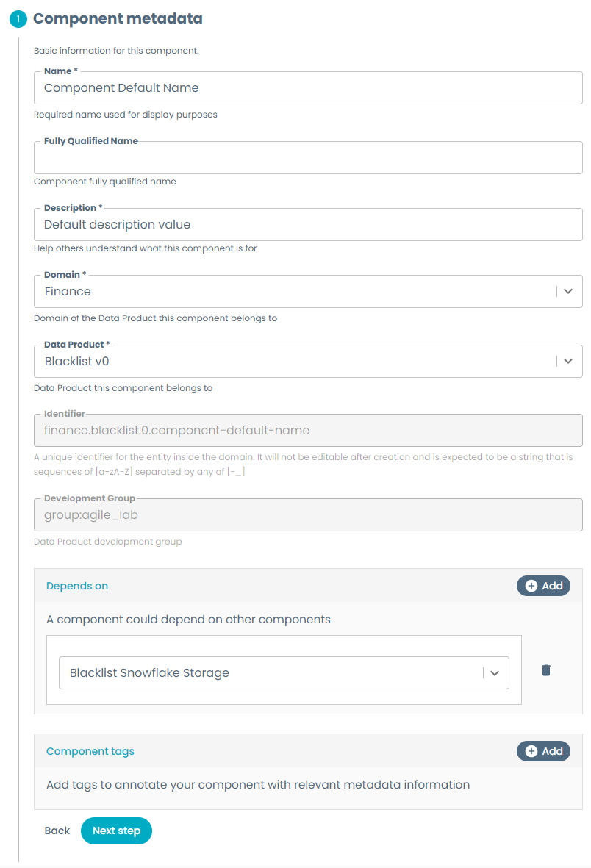Open the Domain dropdown chevron
Screen dimensions: 591x868
tap(567, 291)
